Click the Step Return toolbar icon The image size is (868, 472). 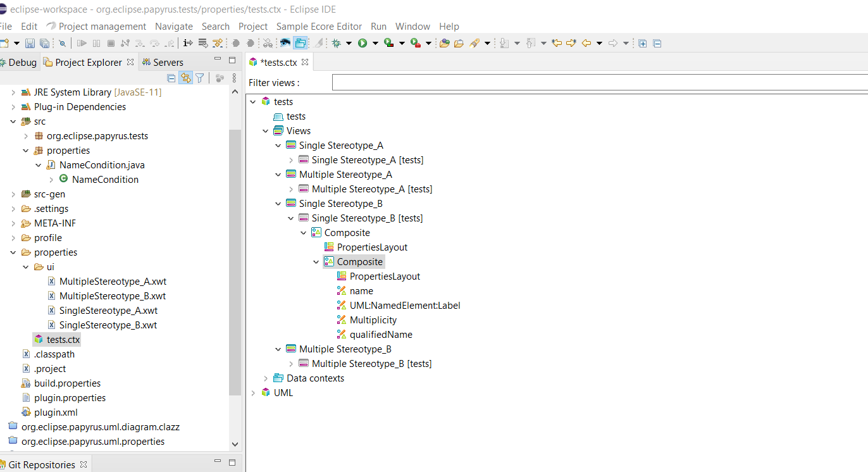170,43
